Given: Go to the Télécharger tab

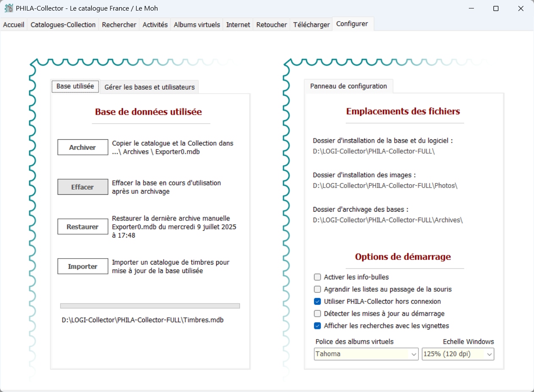Looking at the screenshot, I should coord(311,25).
